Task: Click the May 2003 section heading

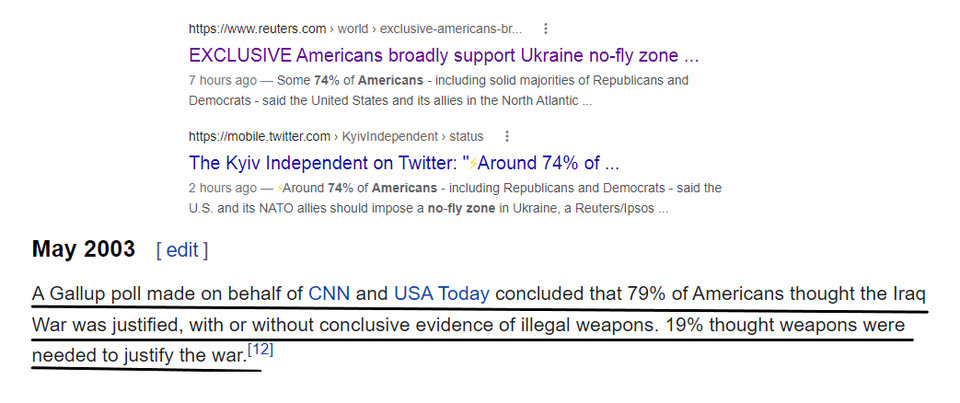Action: coord(83,249)
